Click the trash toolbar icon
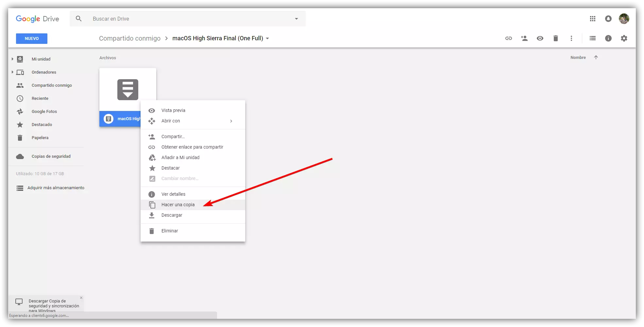 coord(556,38)
